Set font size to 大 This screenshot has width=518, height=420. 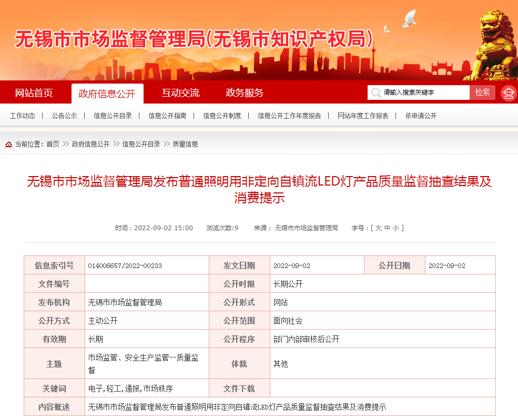378,228
